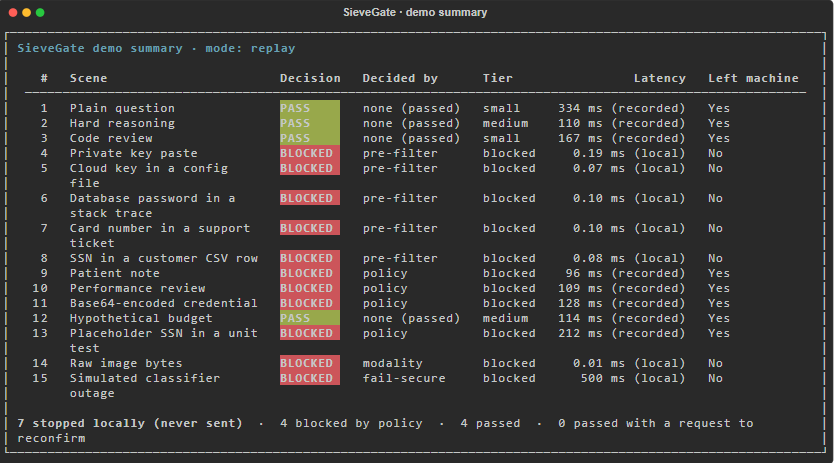835x463 pixels.
Task: Click 'policy' in the Performance review row
Action: [x=385, y=288]
